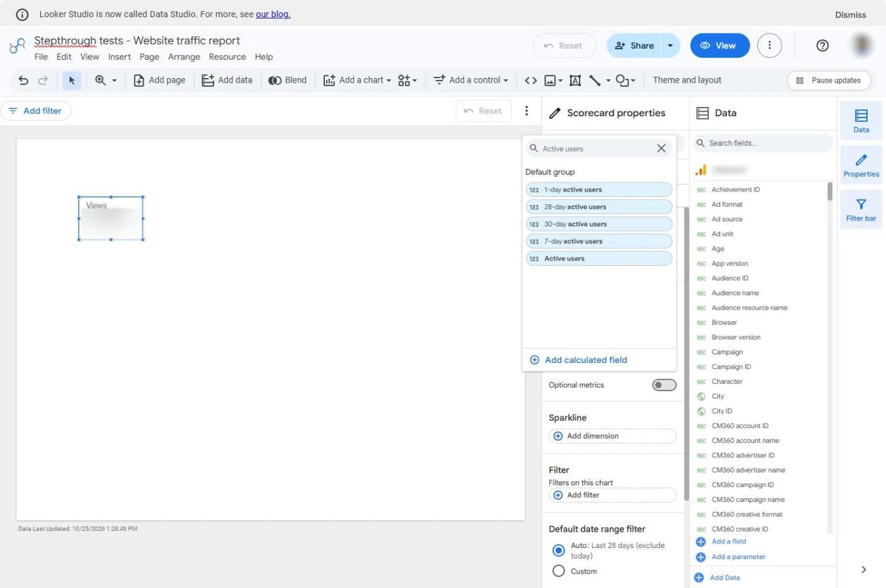Activate the selection mode arrow tool
The height and width of the screenshot is (588, 886).
72,80
